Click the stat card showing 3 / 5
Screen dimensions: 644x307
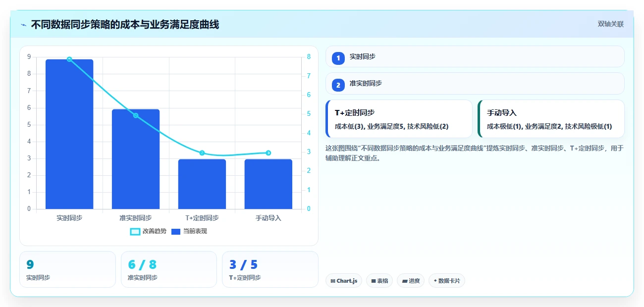[270, 269]
